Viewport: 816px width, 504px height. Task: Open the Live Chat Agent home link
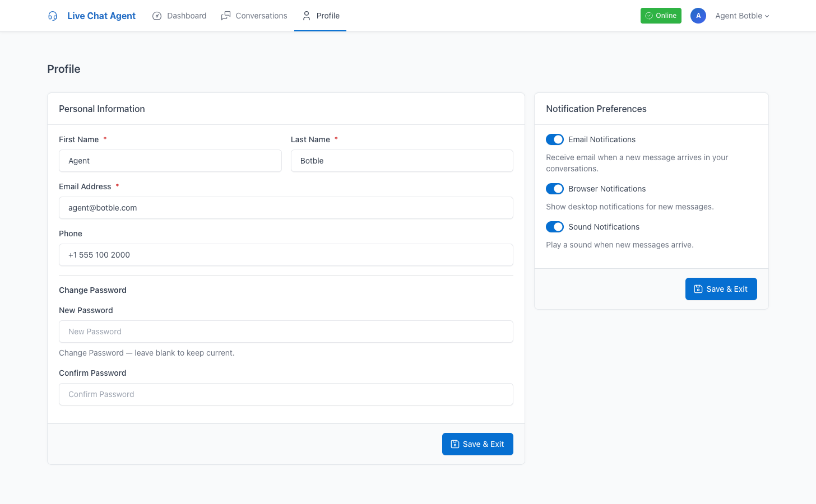coord(101,16)
